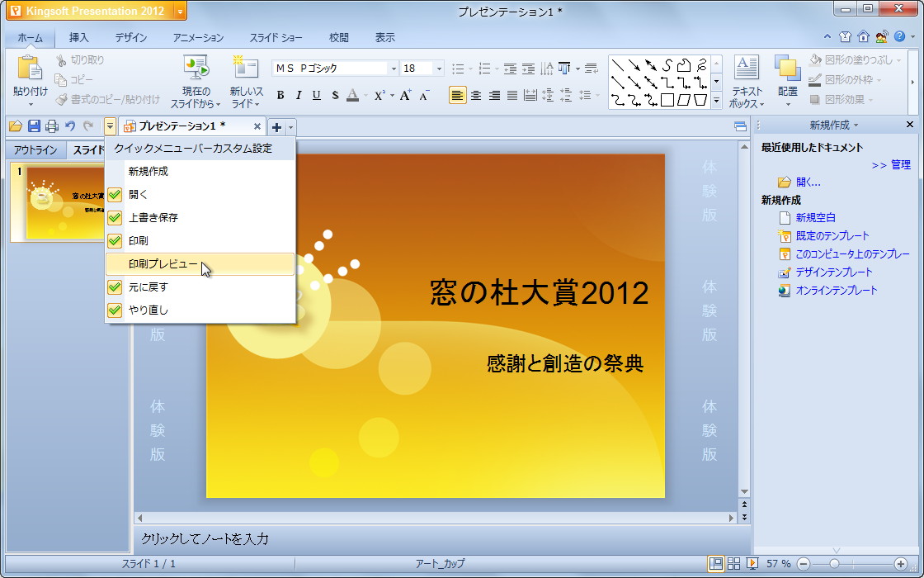Open font size dropdown 18
Image resolution: width=924 pixels, height=578 pixels.
tap(439, 69)
